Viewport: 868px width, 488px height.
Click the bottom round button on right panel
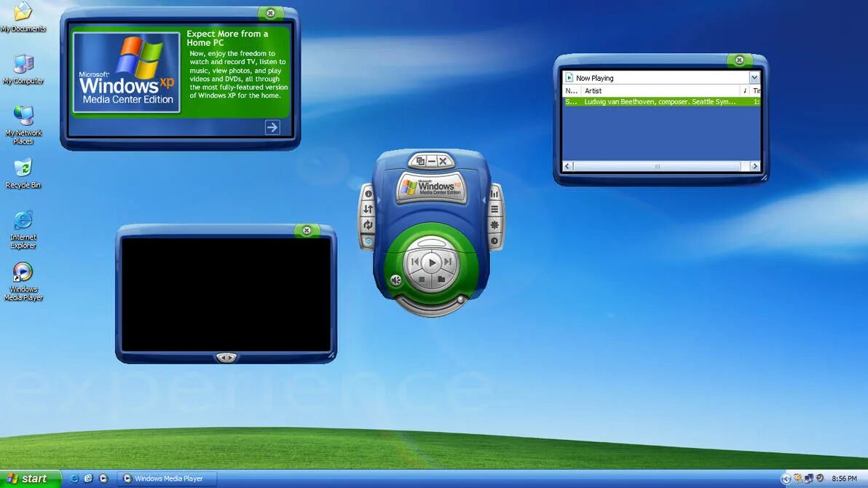pos(494,241)
